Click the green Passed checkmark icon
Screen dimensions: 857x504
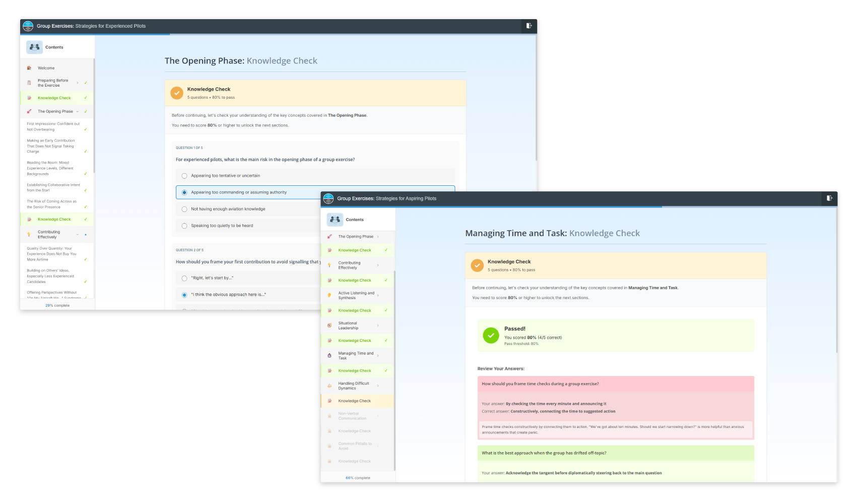point(491,335)
